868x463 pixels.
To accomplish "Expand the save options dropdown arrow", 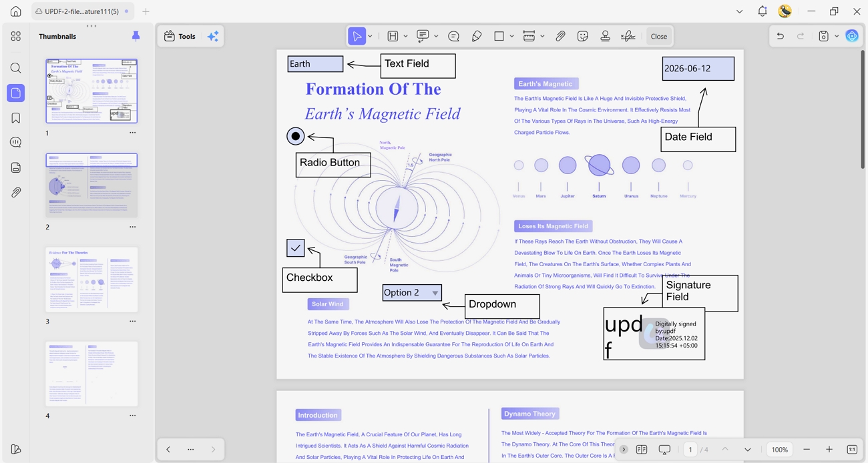I will (x=837, y=36).
